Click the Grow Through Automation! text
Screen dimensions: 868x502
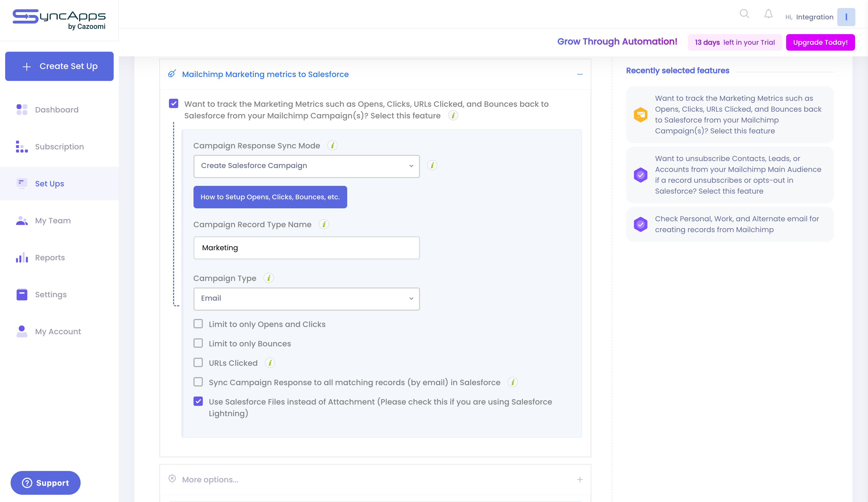[617, 41]
